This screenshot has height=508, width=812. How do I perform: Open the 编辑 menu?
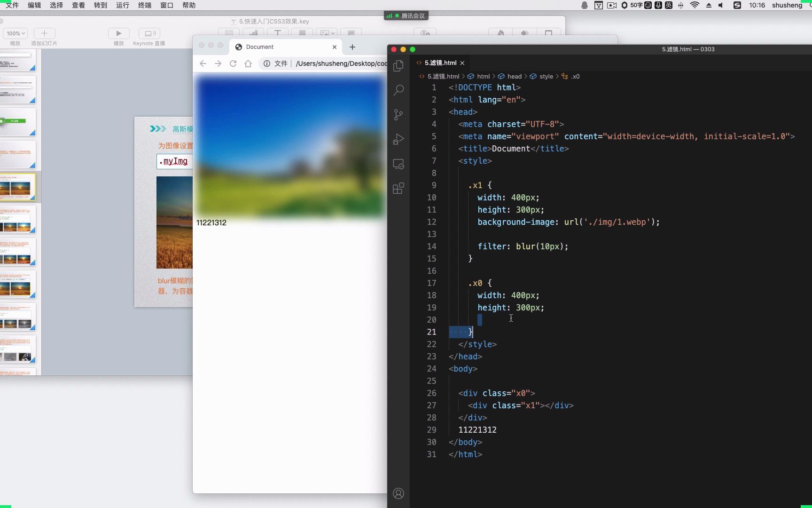[34, 5]
